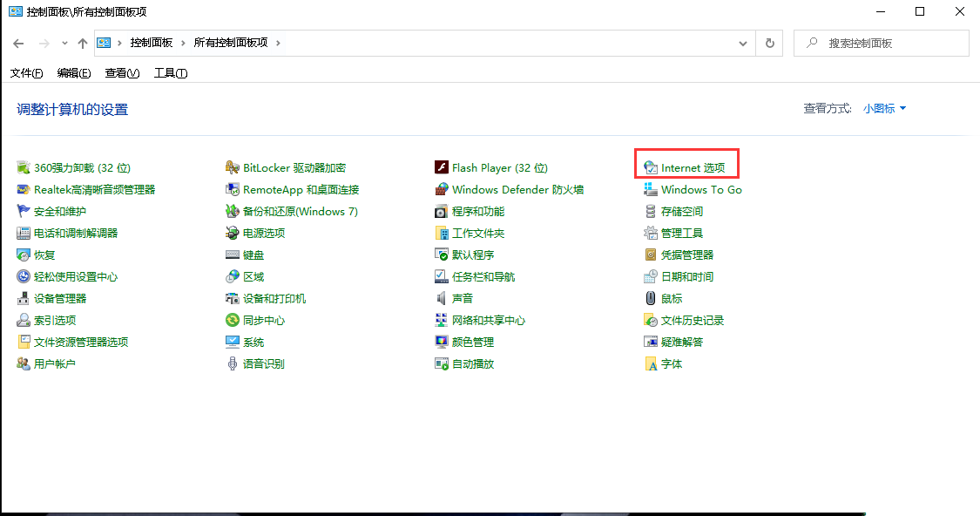Open the 文件资源管理器选项 icon
The image size is (980, 516).
[24, 343]
